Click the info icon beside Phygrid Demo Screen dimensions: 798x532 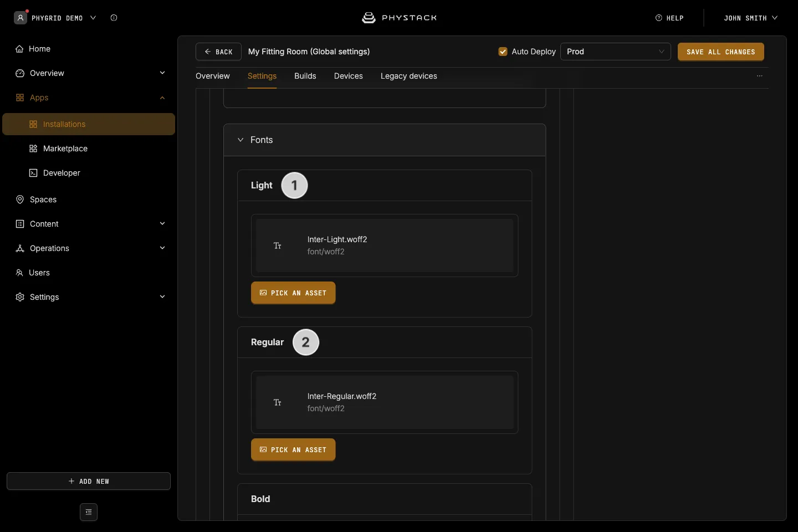(x=114, y=18)
